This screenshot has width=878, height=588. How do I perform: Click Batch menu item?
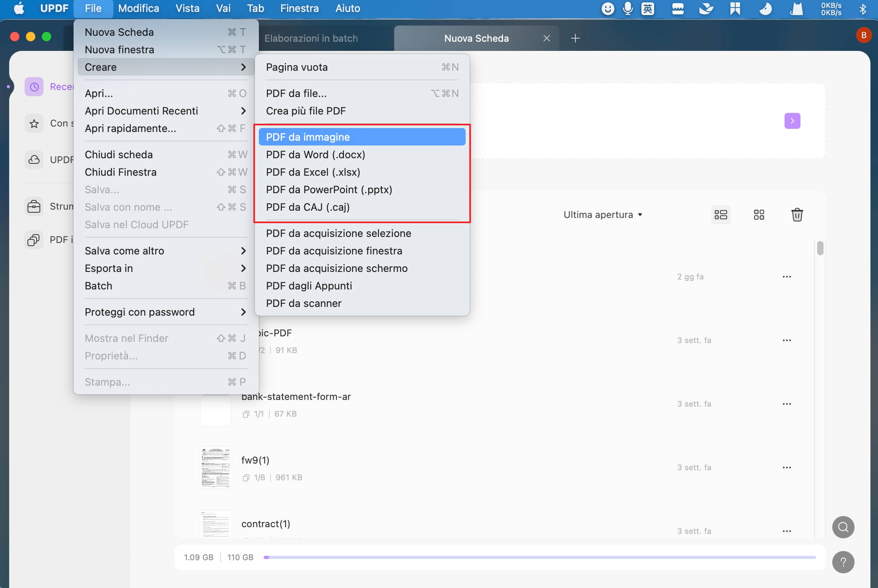166,286
